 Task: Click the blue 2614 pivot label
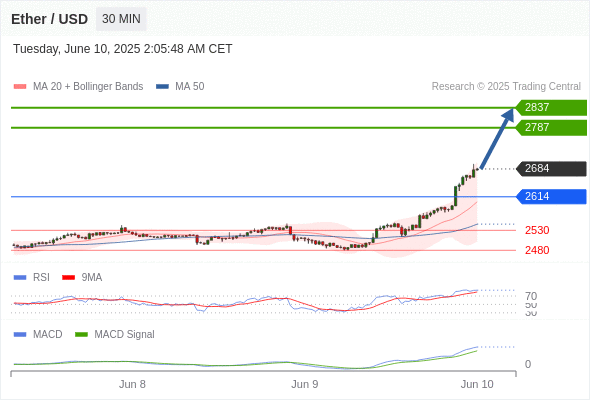[551, 196]
